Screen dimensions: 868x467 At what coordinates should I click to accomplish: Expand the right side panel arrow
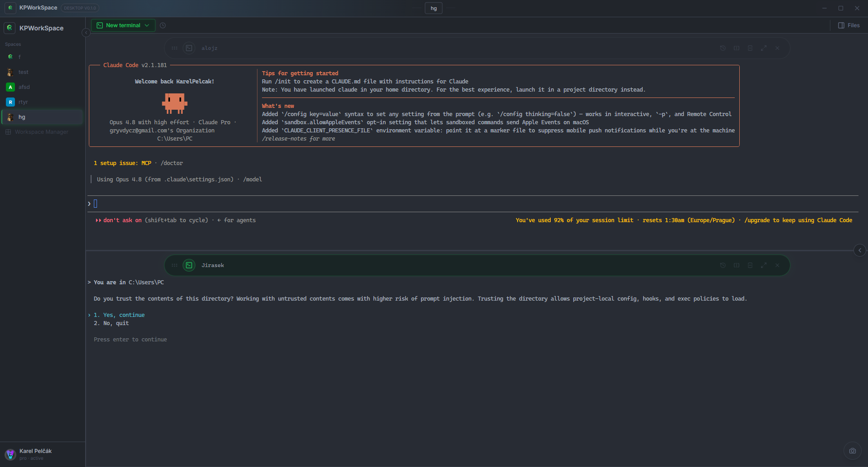point(860,250)
